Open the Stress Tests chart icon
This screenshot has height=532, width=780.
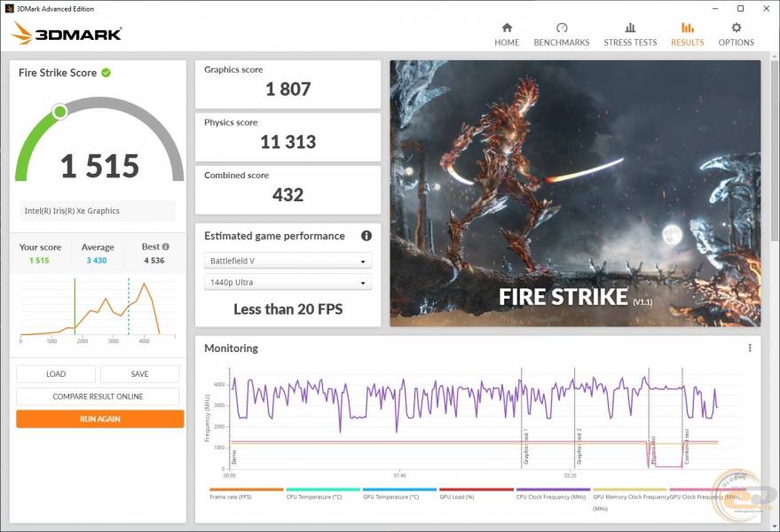tap(630, 27)
